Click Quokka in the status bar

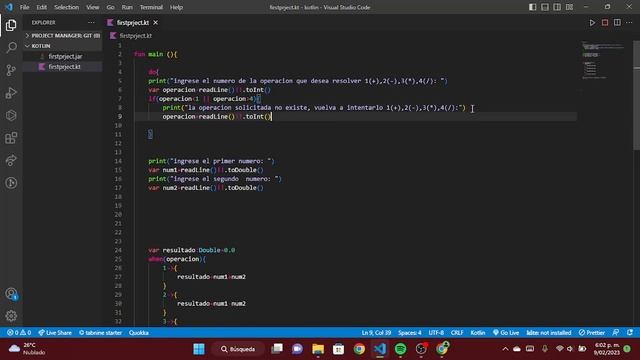pyautogui.click(x=139, y=333)
